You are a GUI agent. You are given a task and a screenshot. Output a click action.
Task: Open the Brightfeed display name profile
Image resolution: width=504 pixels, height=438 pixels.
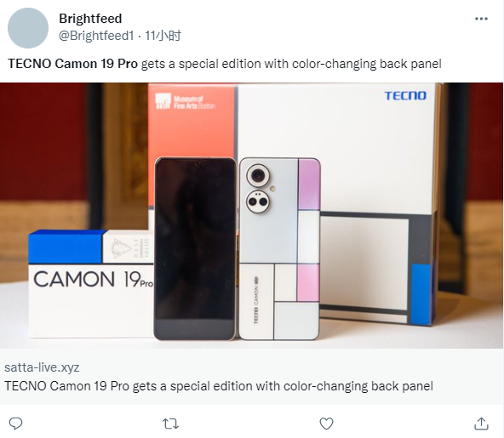[90, 19]
